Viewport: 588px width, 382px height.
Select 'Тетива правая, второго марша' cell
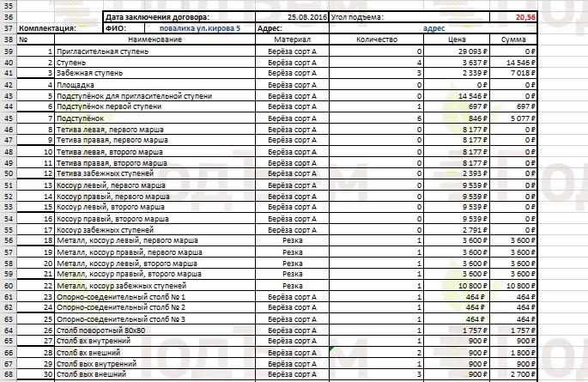tap(155, 163)
